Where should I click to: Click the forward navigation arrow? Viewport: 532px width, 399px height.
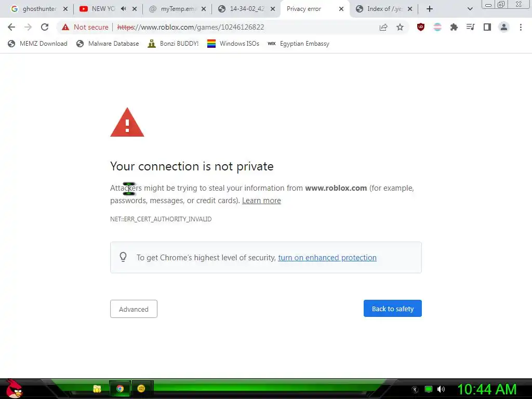(x=28, y=27)
